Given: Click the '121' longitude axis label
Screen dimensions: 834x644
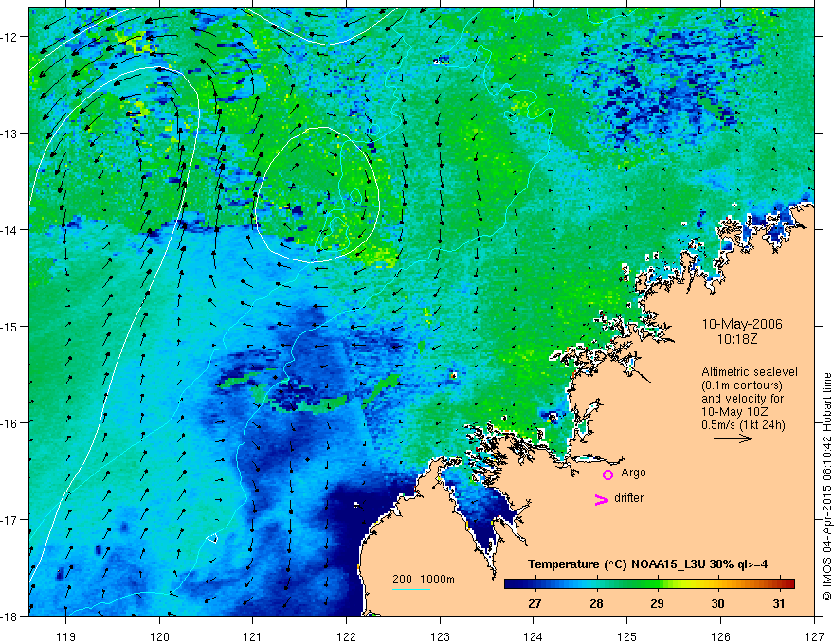Looking at the screenshot, I should pyautogui.click(x=253, y=636).
